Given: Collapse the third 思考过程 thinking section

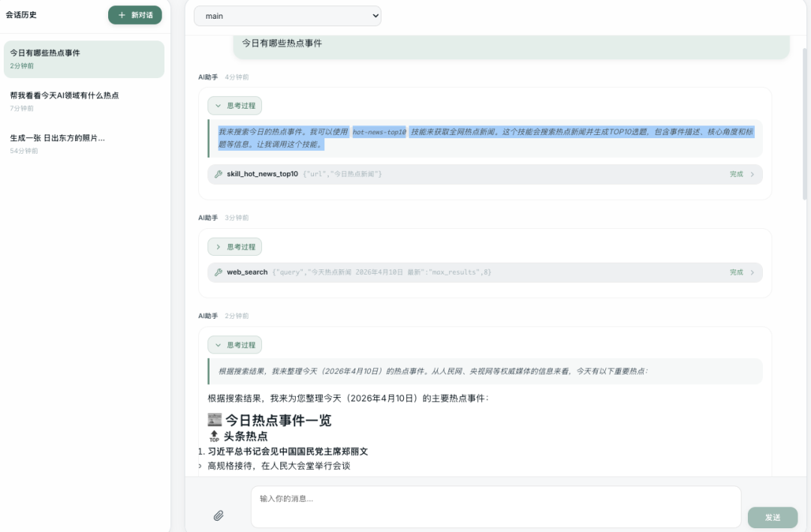Looking at the screenshot, I should coord(234,345).
